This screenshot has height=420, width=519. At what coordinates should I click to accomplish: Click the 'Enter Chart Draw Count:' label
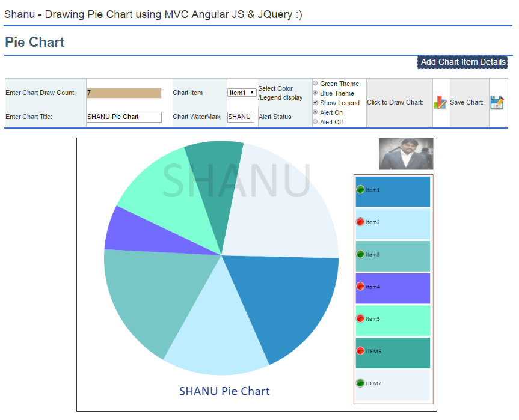point(40,93)
